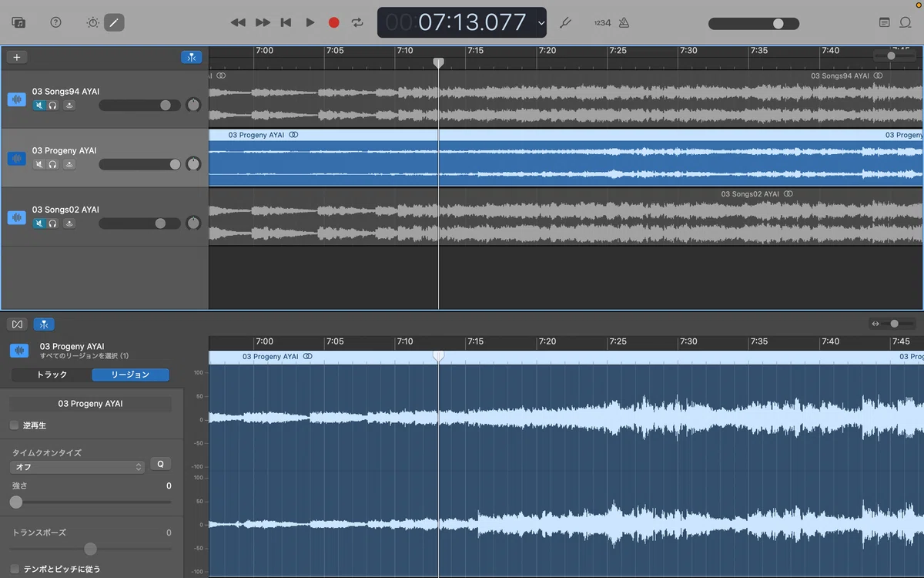
Task: Enable the 逆再生 checkbox
Action: (x=15, y=425)
